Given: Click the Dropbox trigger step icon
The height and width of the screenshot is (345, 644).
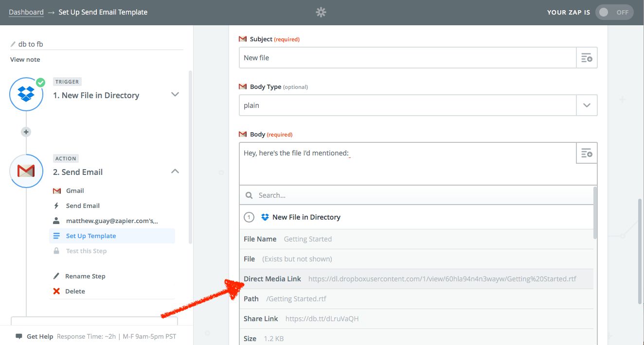Looking at the screenshot, I should [x=26, y=94].
